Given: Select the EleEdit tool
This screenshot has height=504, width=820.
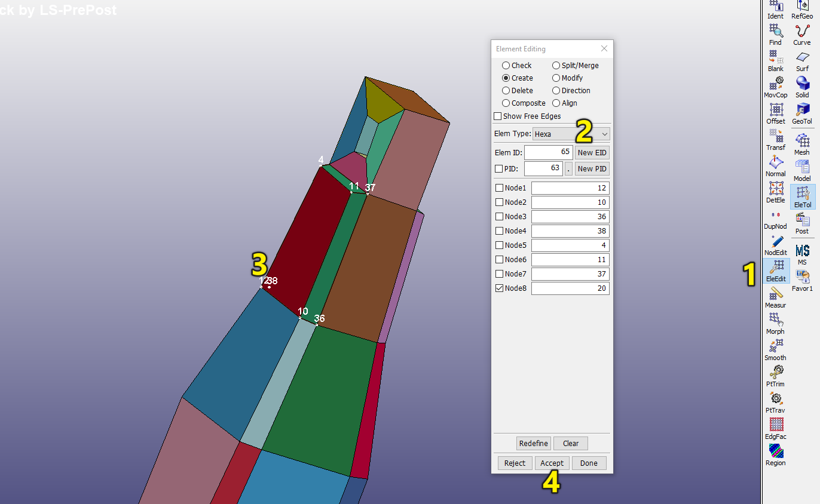Looking at the screenshot, I should click(776, 271).
